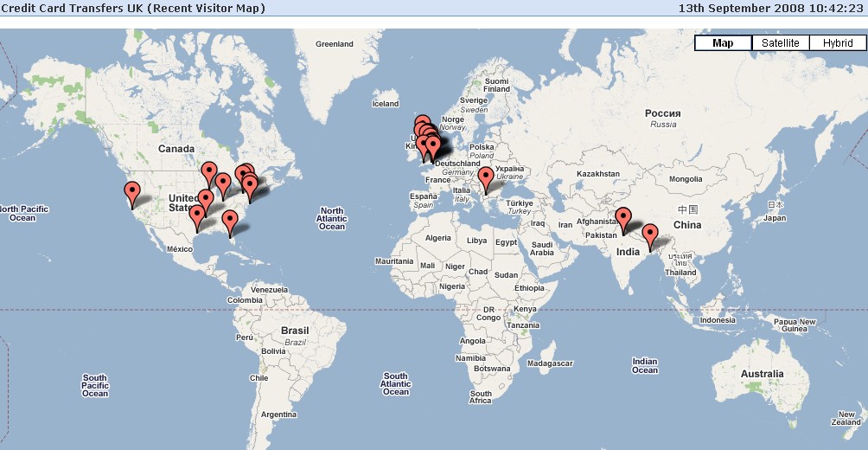Select the marker pin over Florida
Screen dimensions: 868x450
pyautogui.click(x=229, y=220)
